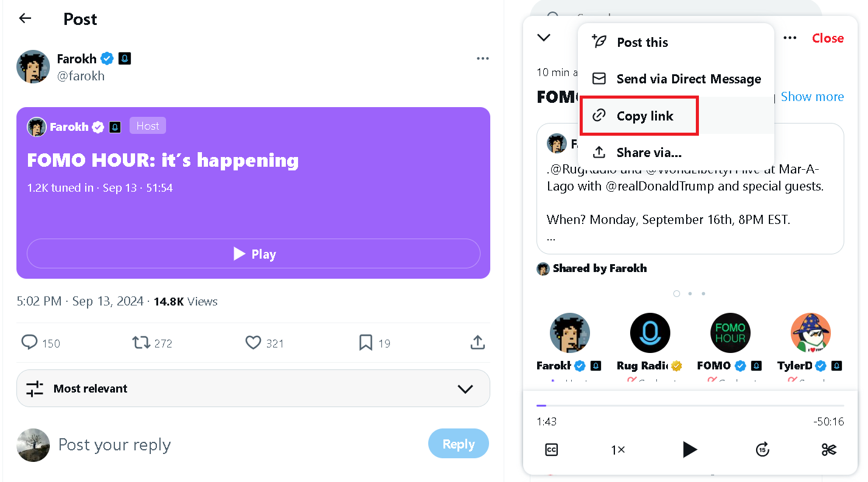Click the clip scissors icon in the player
The image size is (868, 482).
(828, 450)
